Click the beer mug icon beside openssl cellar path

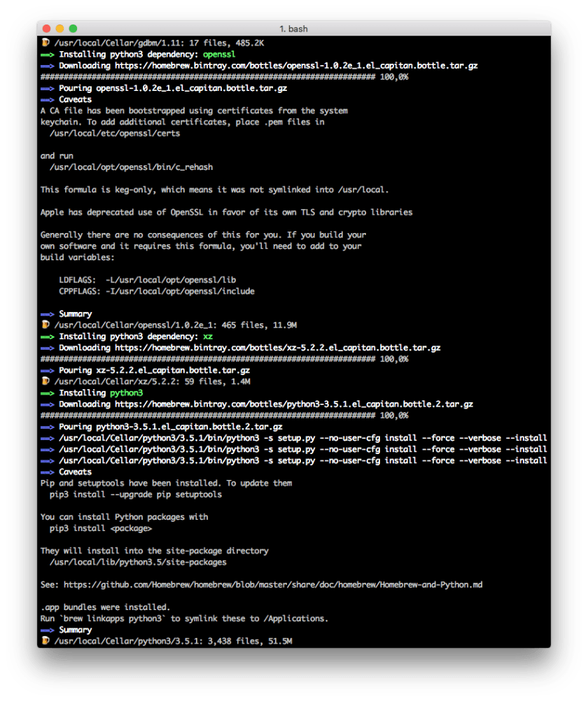[45, 325]
